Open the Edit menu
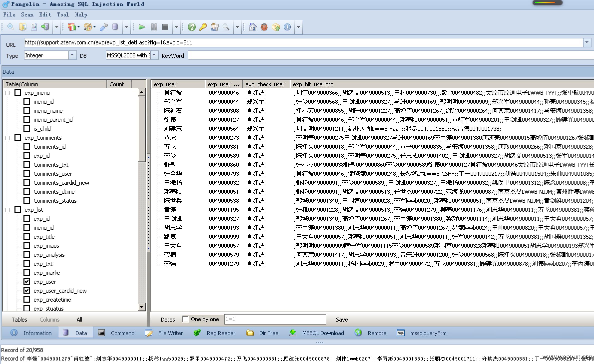The height and width of the screenshot is (364, 594). [x=45, y=15]
